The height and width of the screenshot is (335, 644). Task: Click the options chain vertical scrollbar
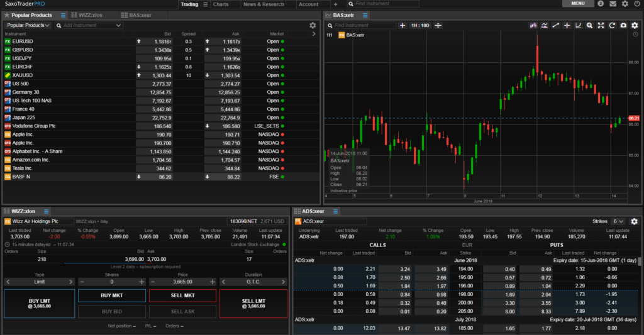640,263
